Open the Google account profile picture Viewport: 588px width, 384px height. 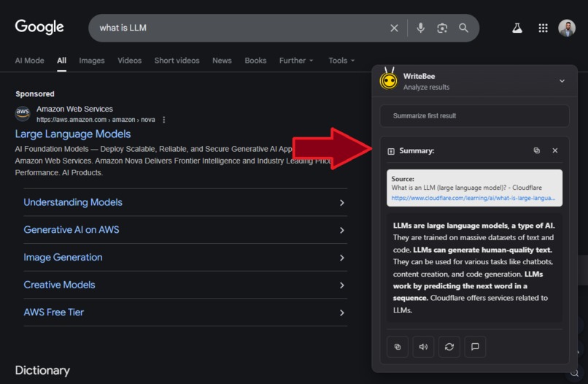[x=567, y=28]
